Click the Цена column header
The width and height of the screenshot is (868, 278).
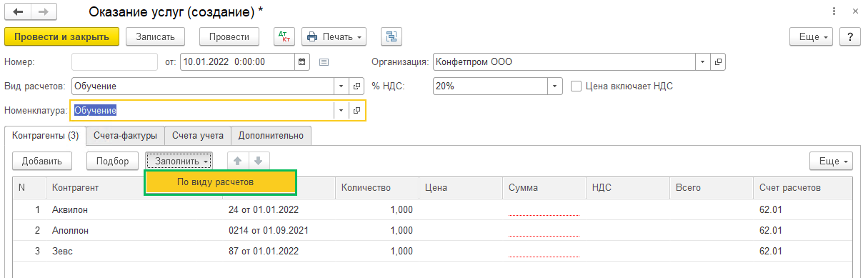(x=460, y=188)
